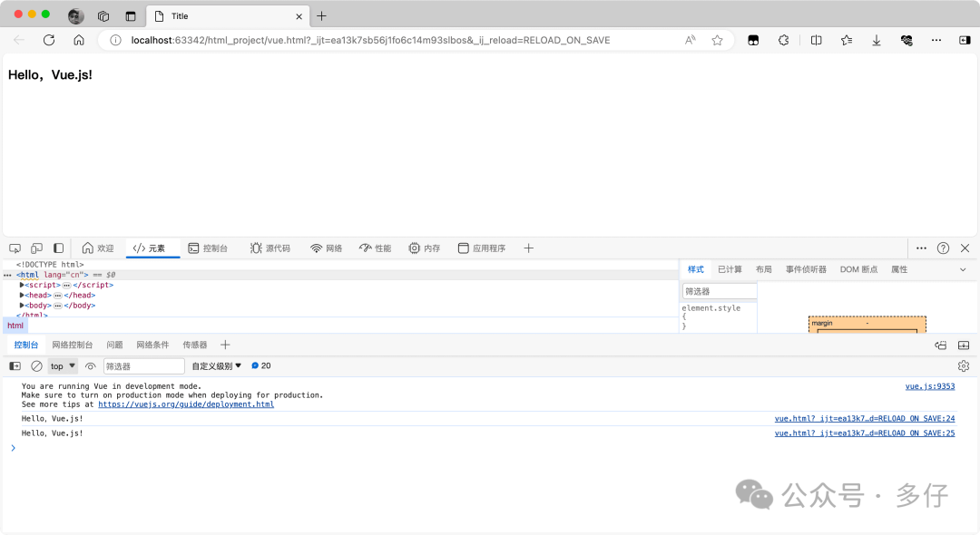Open DevTools help
980x535 pixels.
pyautogui.click(x=943, y=248)
